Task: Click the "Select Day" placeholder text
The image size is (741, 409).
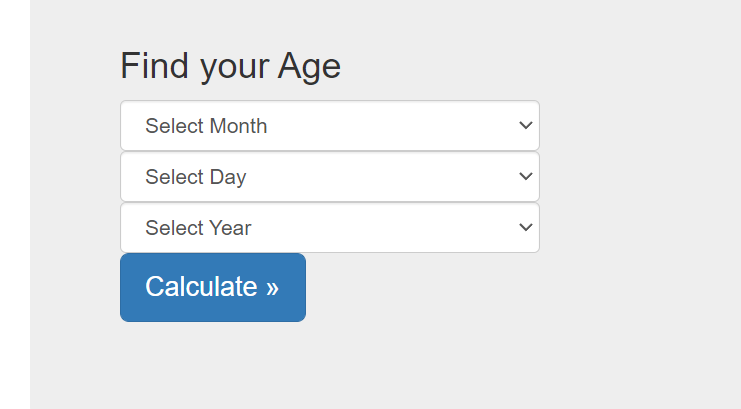Action: pos(195,177)
